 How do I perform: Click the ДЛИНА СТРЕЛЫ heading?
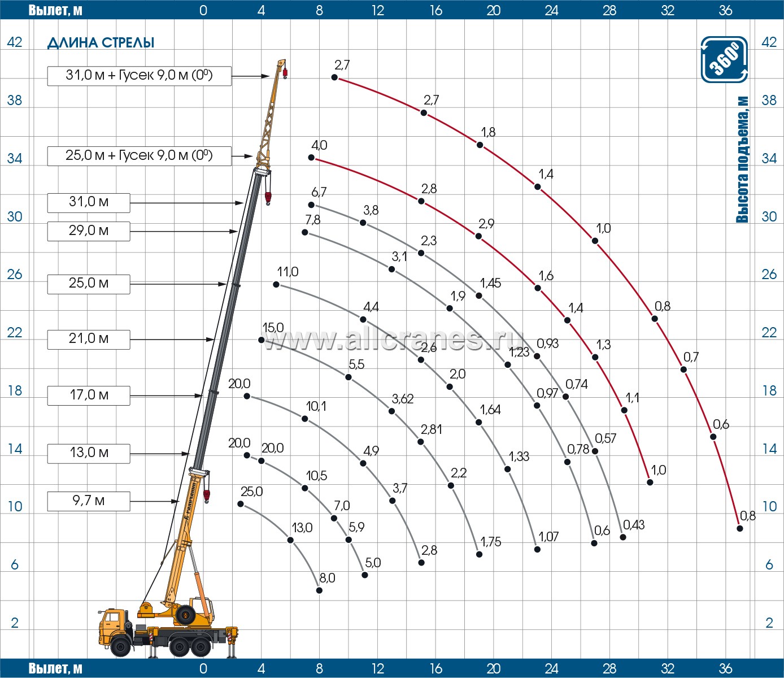coord(101,43)
